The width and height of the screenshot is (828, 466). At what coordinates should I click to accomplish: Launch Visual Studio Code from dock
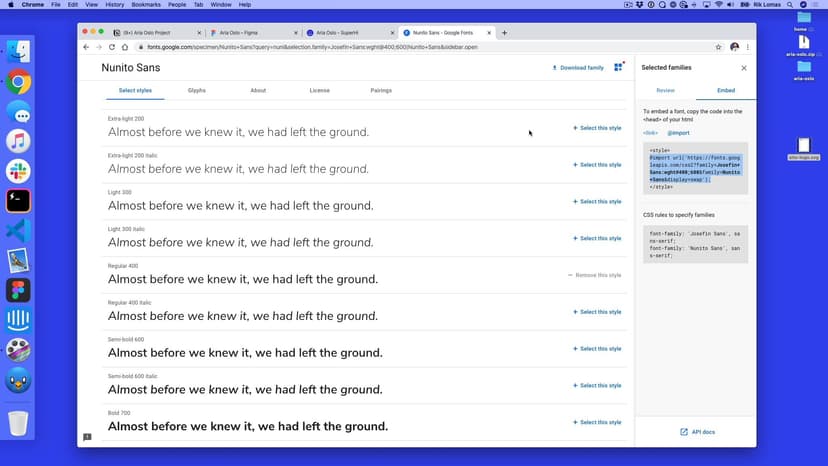pyautogui.click(x=18, y=230)
